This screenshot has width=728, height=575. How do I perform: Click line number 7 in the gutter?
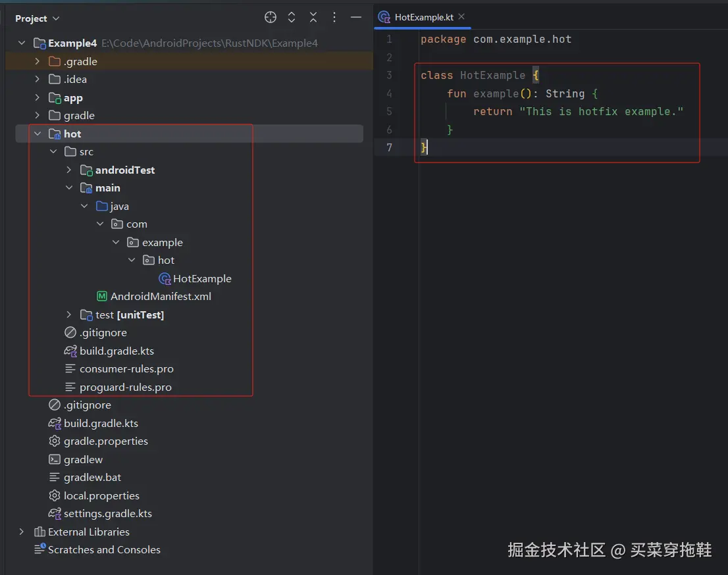389,147
